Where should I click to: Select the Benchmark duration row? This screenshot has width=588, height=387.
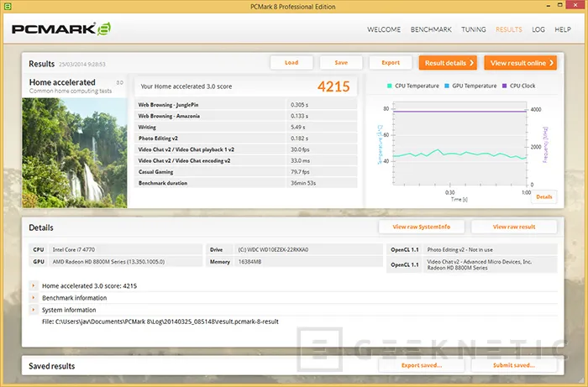[x=245, y=183]
